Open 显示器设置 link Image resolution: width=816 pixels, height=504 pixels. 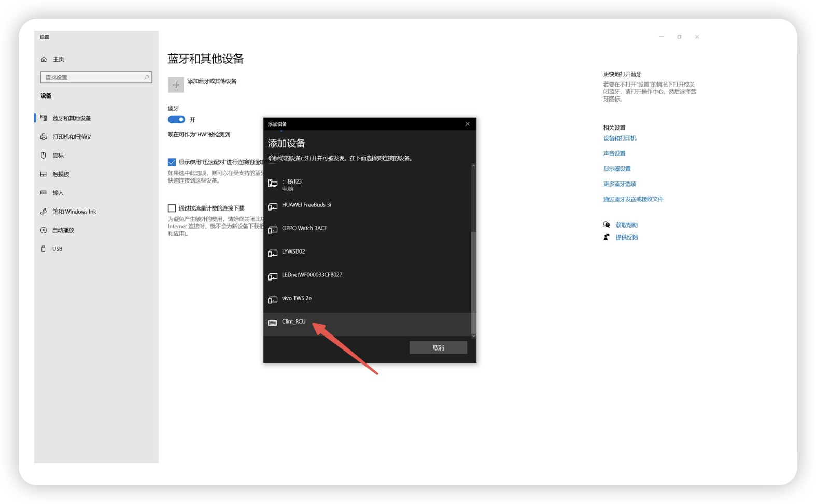point(617,169)
